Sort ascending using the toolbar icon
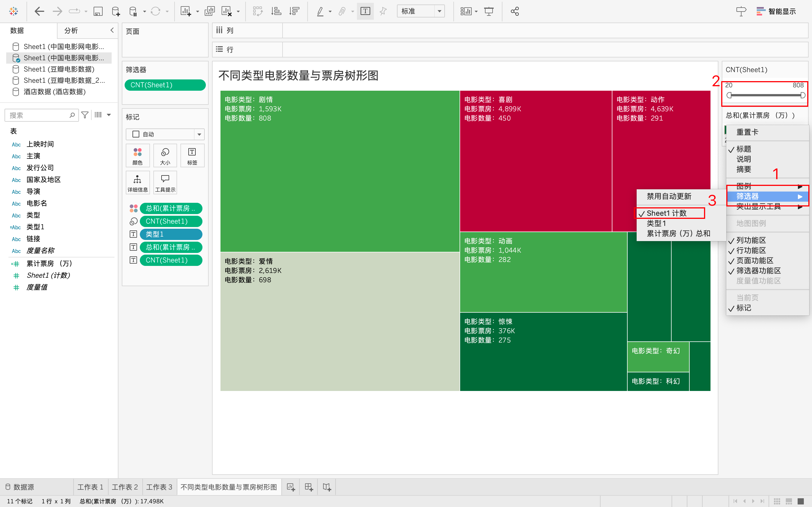The width and height of the screenshot is (812, 507). (x=276, y=11)
